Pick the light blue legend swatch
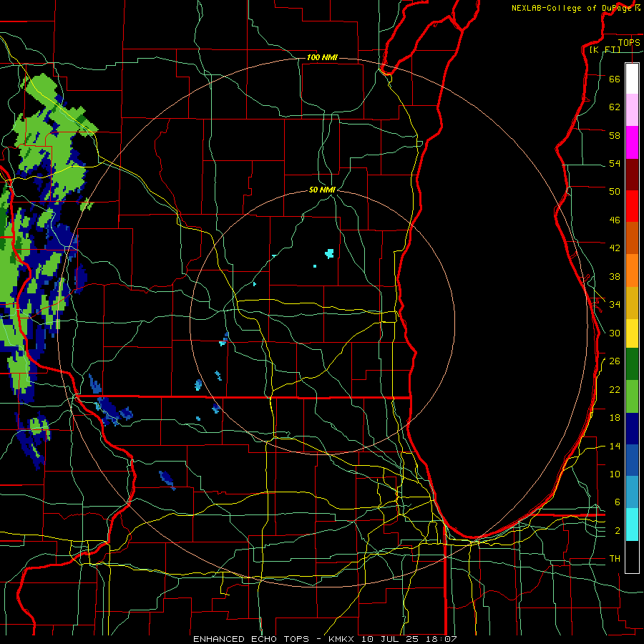The height and width of the screenshot is (644, 644). (x=632, y=492)
